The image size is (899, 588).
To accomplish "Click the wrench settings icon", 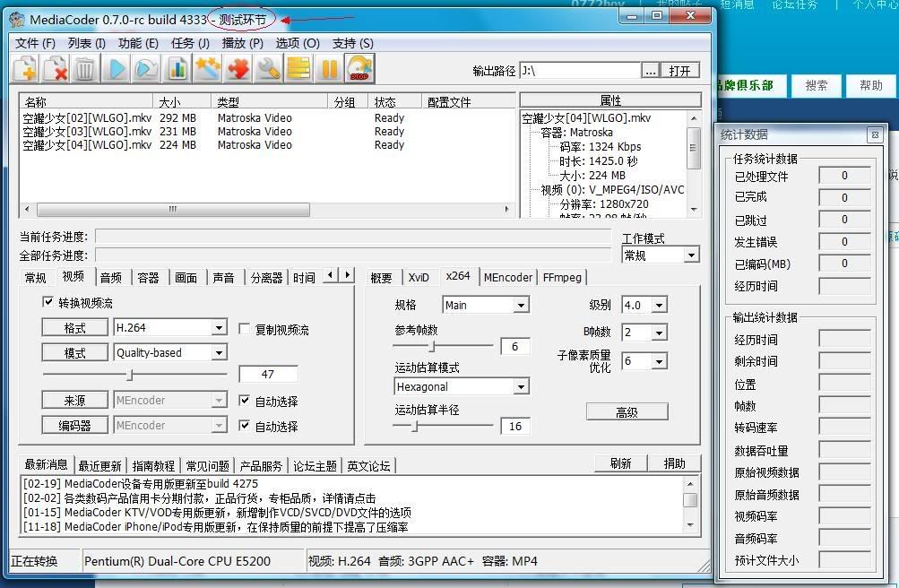I will (x=268, y=68).
